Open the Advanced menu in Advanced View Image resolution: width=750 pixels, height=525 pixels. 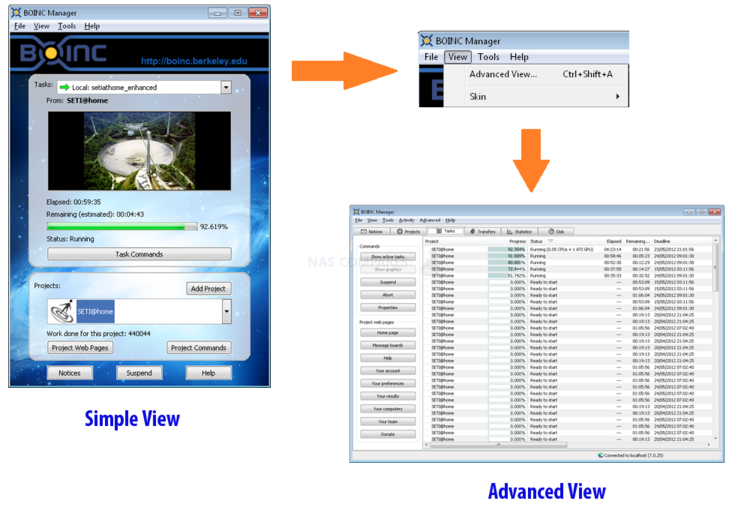pos(430,220)
